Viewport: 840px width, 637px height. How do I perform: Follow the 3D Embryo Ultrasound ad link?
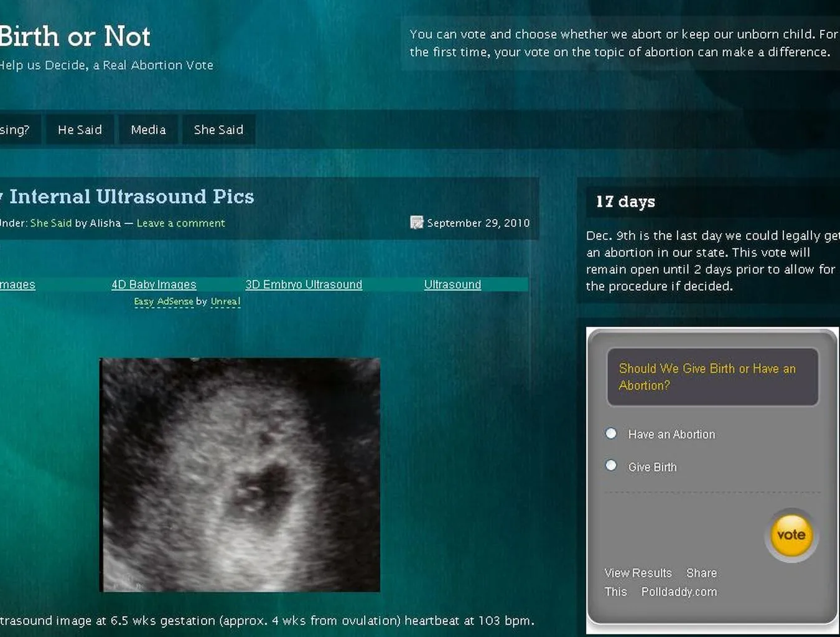(304, 285)
